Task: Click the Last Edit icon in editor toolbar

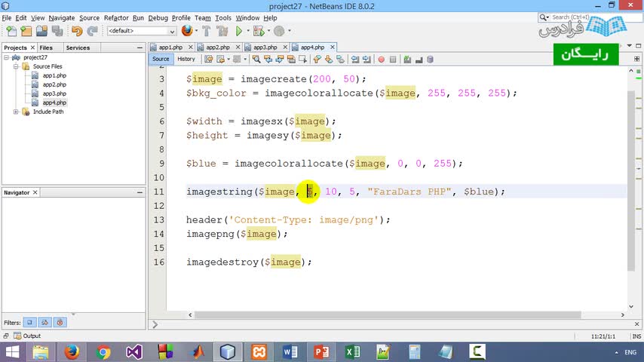Action: 209,60
